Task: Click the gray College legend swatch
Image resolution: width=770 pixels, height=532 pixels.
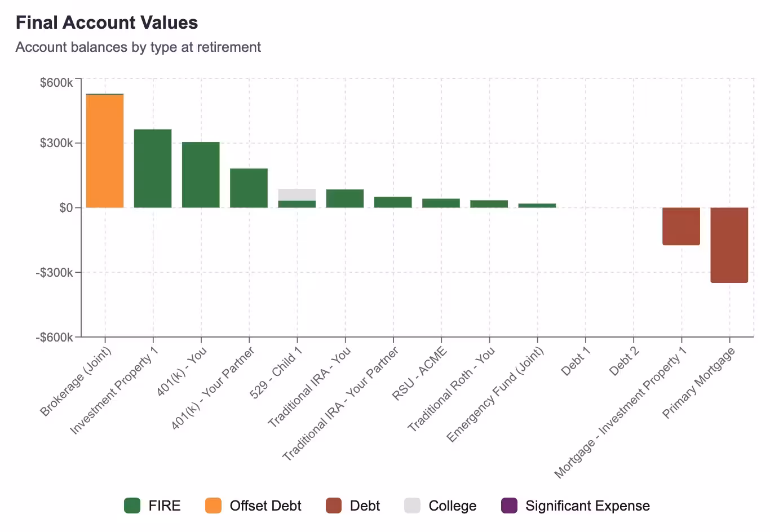Action: tap(412, 506)
